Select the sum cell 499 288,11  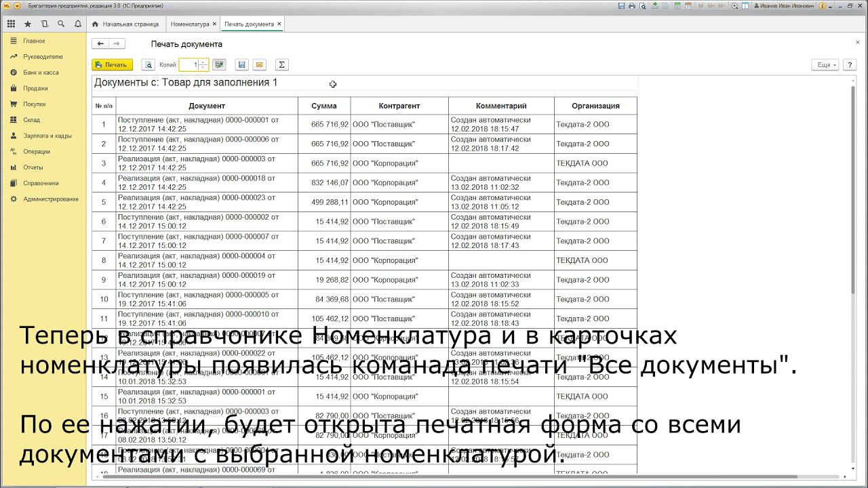324,202
